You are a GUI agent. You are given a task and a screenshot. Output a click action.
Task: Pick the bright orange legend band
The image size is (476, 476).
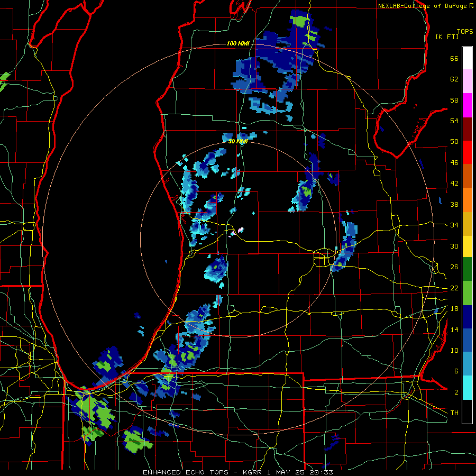[x=467, y=200]
